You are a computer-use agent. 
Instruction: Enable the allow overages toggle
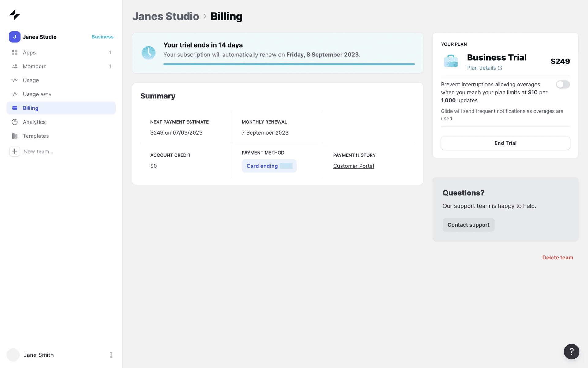[x=563, y=84]
